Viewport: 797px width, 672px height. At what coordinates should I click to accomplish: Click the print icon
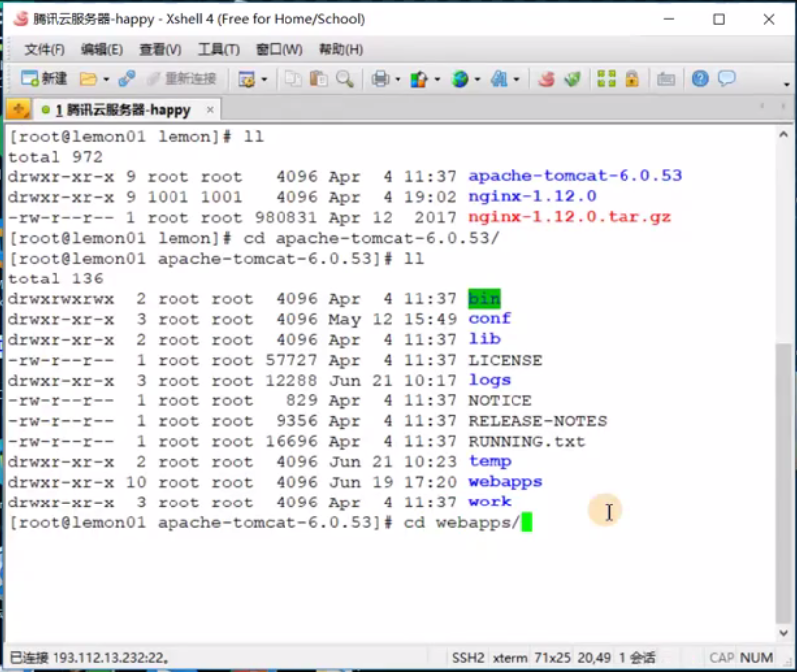[x=380, y=79]
